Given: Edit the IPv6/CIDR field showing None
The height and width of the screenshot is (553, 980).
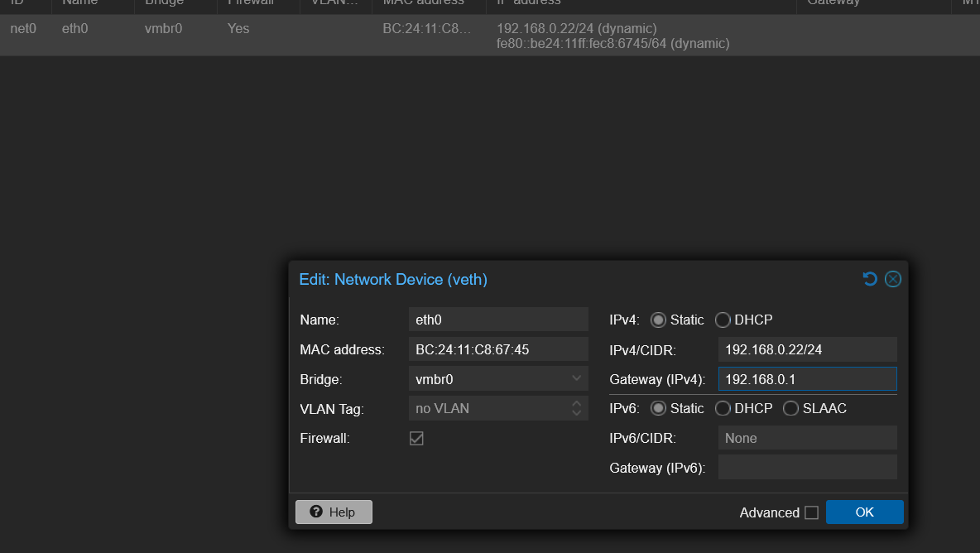Looking at the screenshot, I should [808, 438].
